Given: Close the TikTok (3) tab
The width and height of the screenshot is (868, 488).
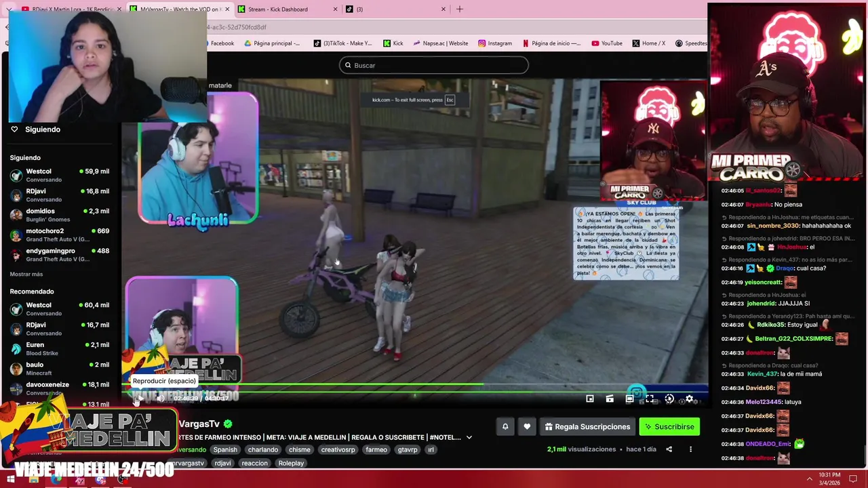Looking at the screenshot, I should (x=443, y=9).
